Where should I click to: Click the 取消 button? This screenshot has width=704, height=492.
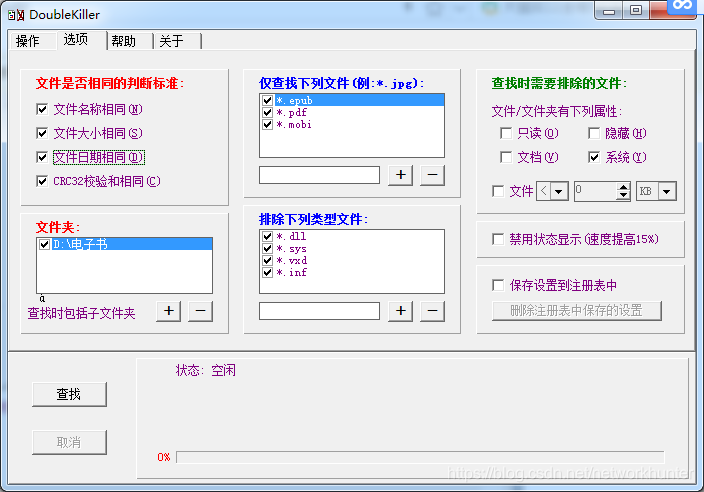click(x=69, y=443)
